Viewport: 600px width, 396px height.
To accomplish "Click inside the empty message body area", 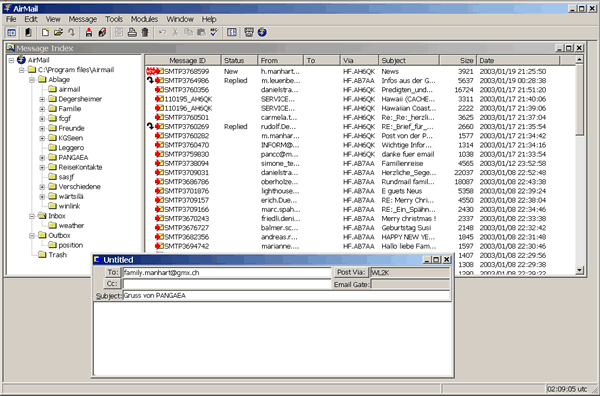I will pos(273,339).
